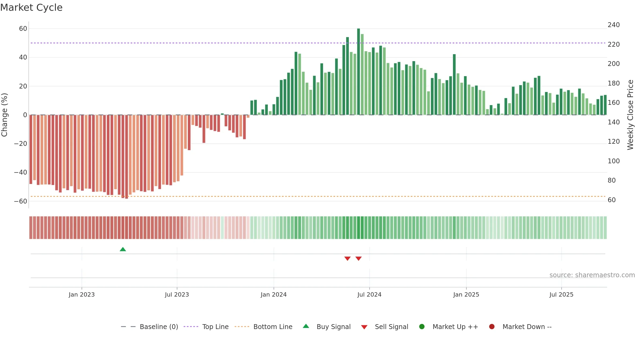Click the Jan 2023 axis label

pyautogui.click(x=82, y=295)
